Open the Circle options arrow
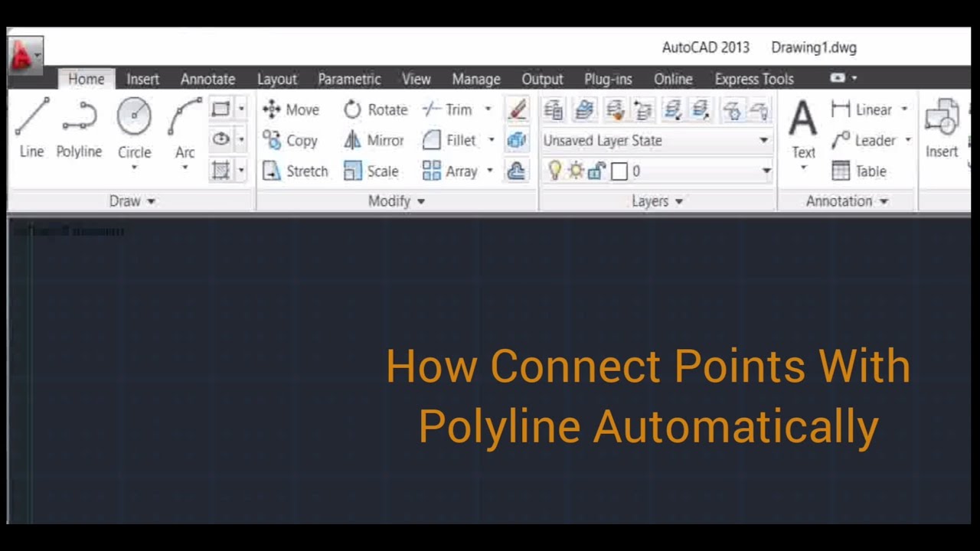 [x=134, y=167]
